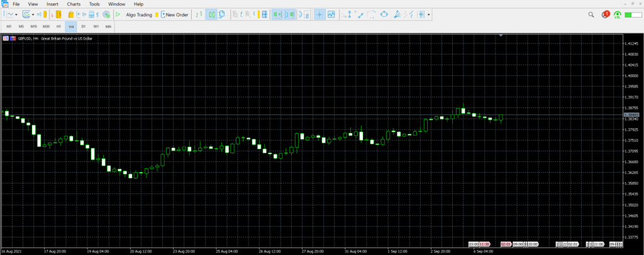Select the arrows drawing tool
The width and height of the screenshot is (644, 255).
pyautogui.click(x=409, y=14)
